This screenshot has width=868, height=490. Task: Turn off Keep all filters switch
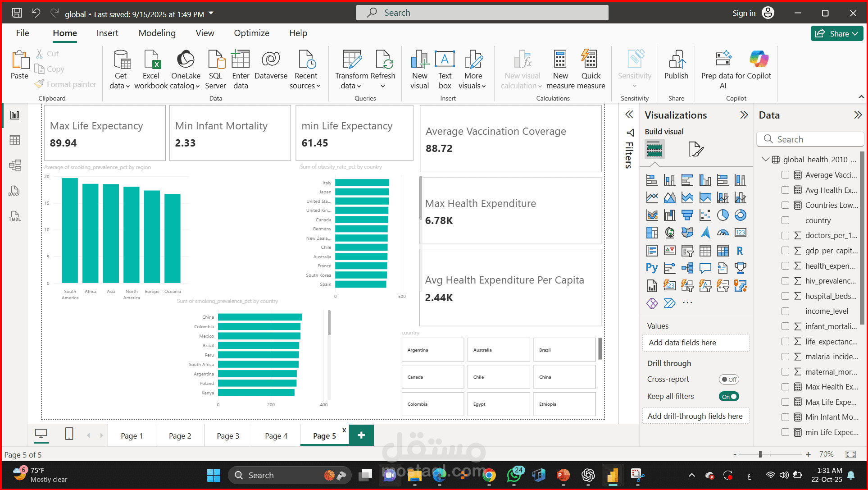pyautogui.click(x=728, y=397)
